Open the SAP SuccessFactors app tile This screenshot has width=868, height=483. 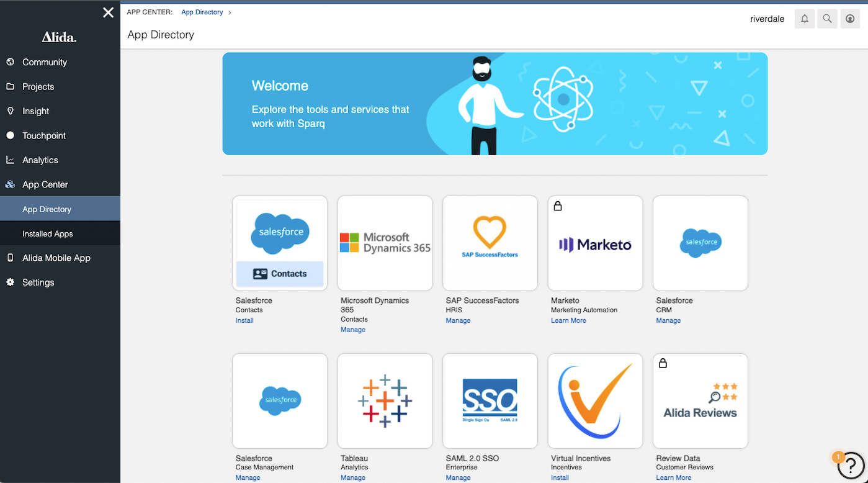(x=490, y=243)
